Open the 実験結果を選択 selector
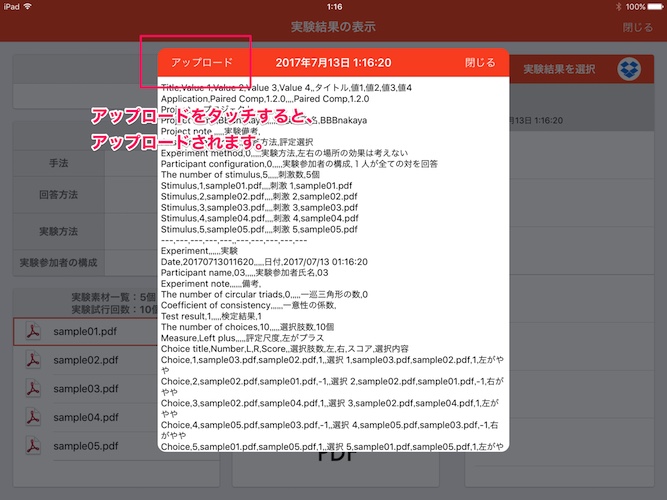 560,69
